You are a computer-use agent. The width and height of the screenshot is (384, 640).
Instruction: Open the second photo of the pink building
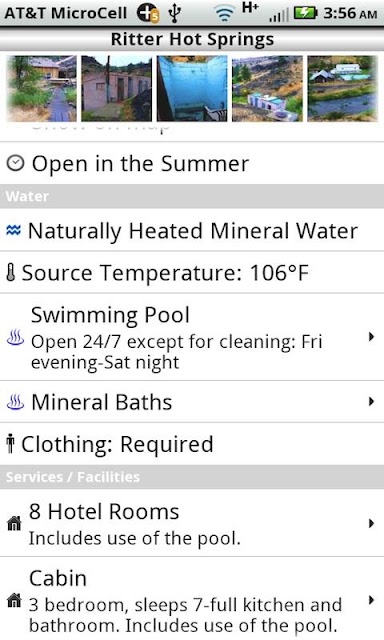click(117, 89)
